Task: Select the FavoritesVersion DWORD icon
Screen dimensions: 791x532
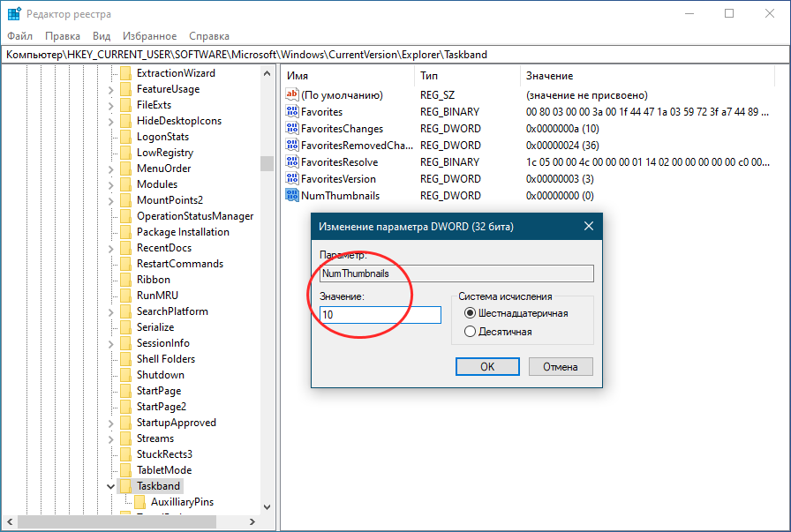Action: 291,178
